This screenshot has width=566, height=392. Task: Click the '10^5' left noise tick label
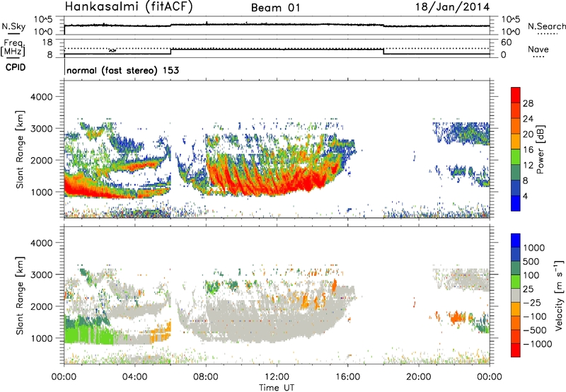[43, 20]
